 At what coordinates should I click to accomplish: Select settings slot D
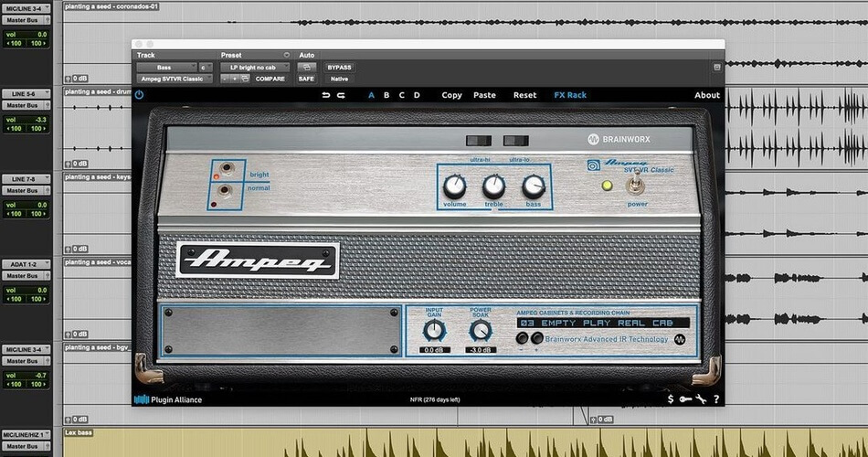coord(417,95)
